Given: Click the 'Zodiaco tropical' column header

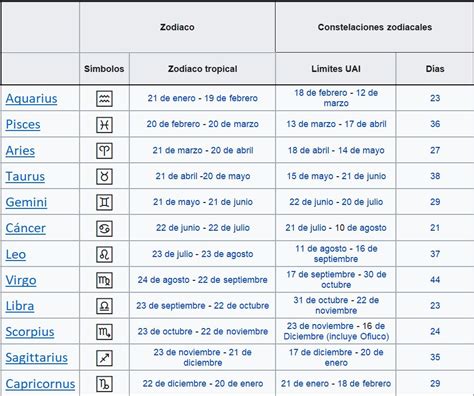Looking at the screenshot, I should click(203, 69).
